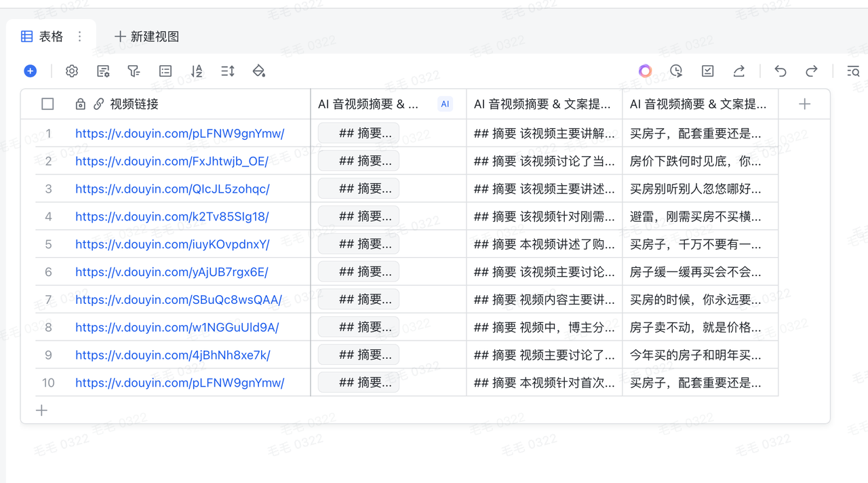This screenshot has width=868, height=483.
Task: Open link QIcJL5zohqc
Action: pyautogui.click(x=172, y=189)
